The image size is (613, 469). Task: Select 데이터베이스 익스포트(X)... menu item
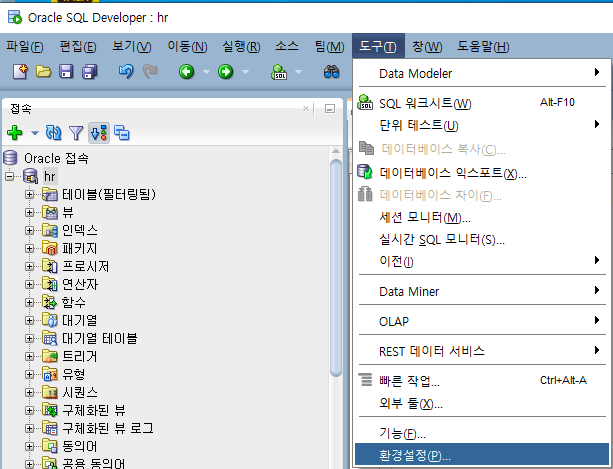[x=482, y=172]
